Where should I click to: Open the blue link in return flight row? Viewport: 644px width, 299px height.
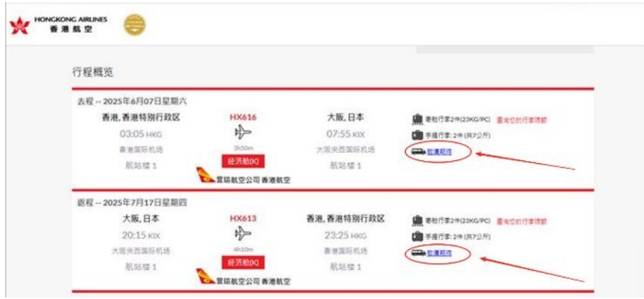click(439, 253)
